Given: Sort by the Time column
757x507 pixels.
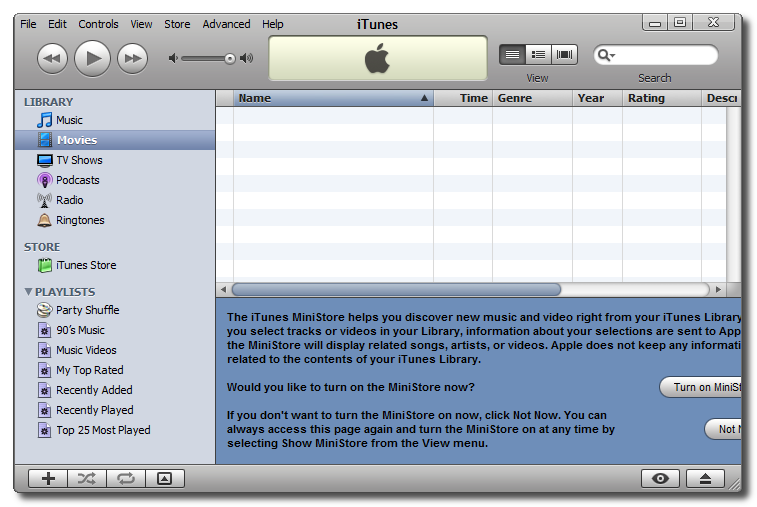Looking at the screenshot, I should 463,98.
